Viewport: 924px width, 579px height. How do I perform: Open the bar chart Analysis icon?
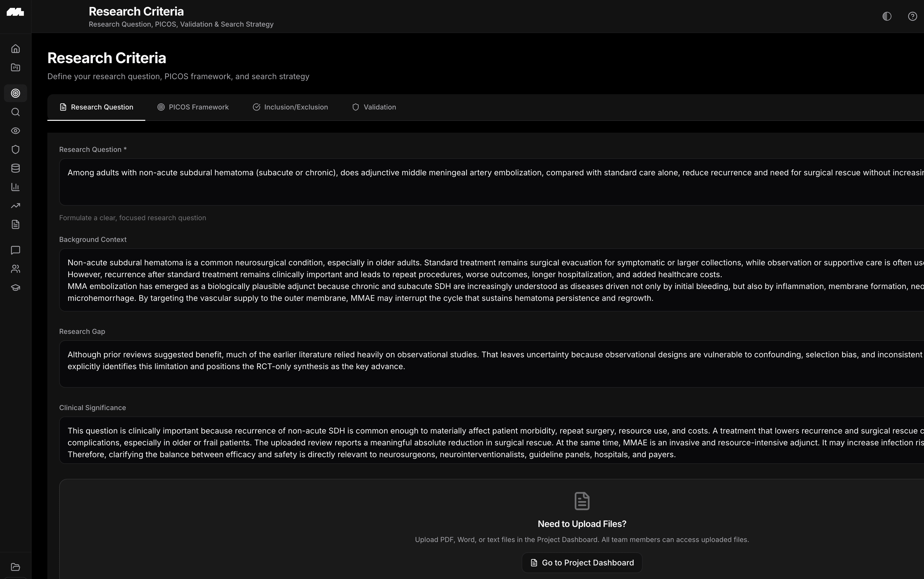pyautogui.click(x=15, y=187)
